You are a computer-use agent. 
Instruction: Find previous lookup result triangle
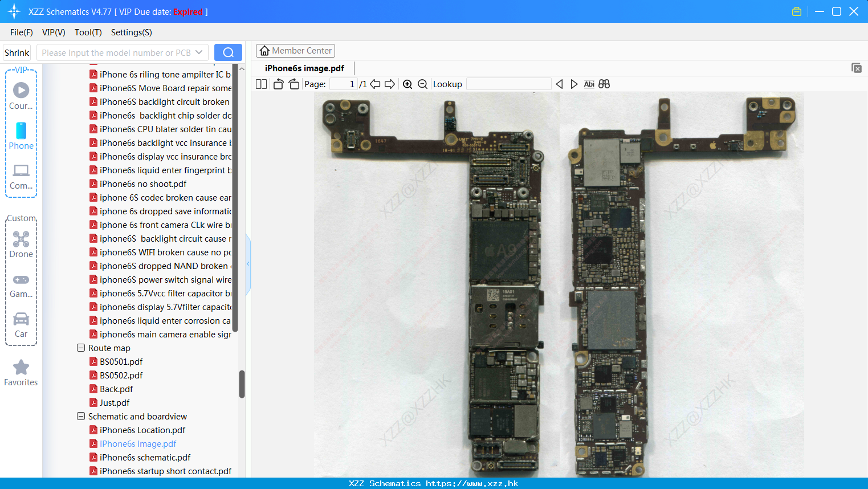tap(559, 84)
